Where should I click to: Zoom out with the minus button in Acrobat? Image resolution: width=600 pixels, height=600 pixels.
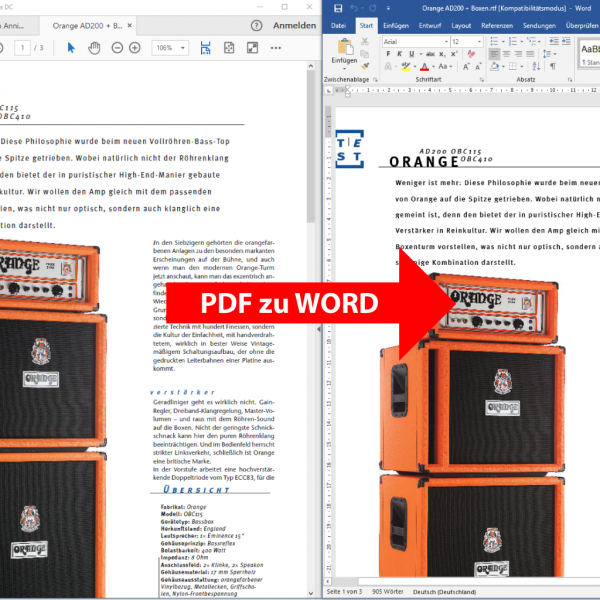117,48
